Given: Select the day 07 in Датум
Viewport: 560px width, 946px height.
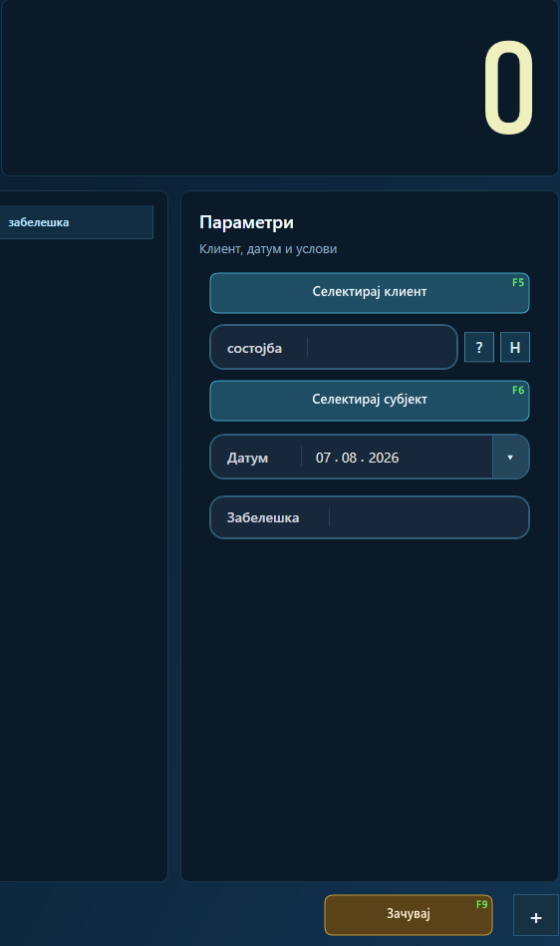Looking at the screenshot, I should (x=323, y=458).
